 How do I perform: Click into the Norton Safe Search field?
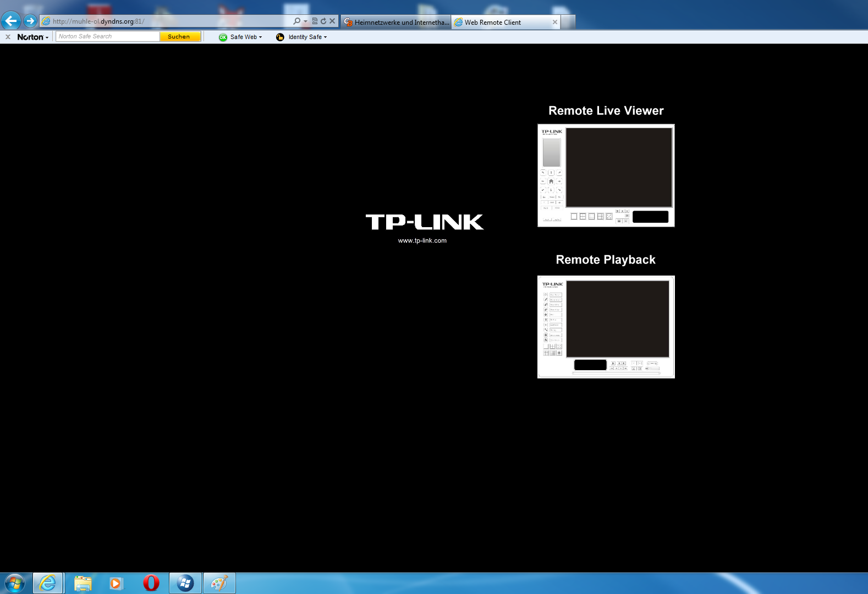tap(108, 36)
